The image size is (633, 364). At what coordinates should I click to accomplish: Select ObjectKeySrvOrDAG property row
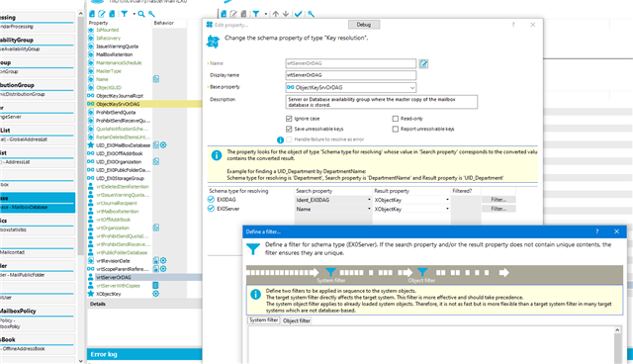pos(144,104)
